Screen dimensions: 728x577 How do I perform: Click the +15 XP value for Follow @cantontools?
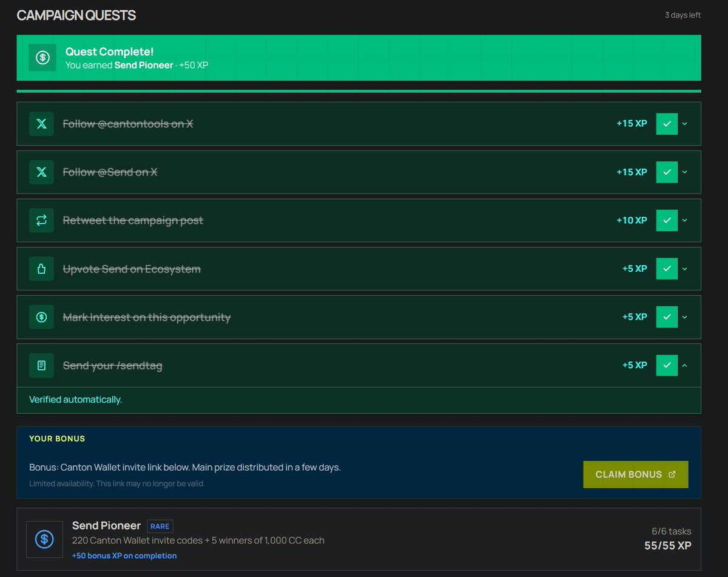pos(632,124)
